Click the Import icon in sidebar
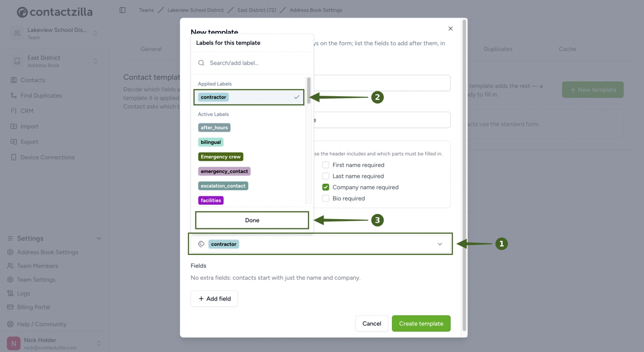The width and height of the screenshot is (644, 352). [14, 126]
